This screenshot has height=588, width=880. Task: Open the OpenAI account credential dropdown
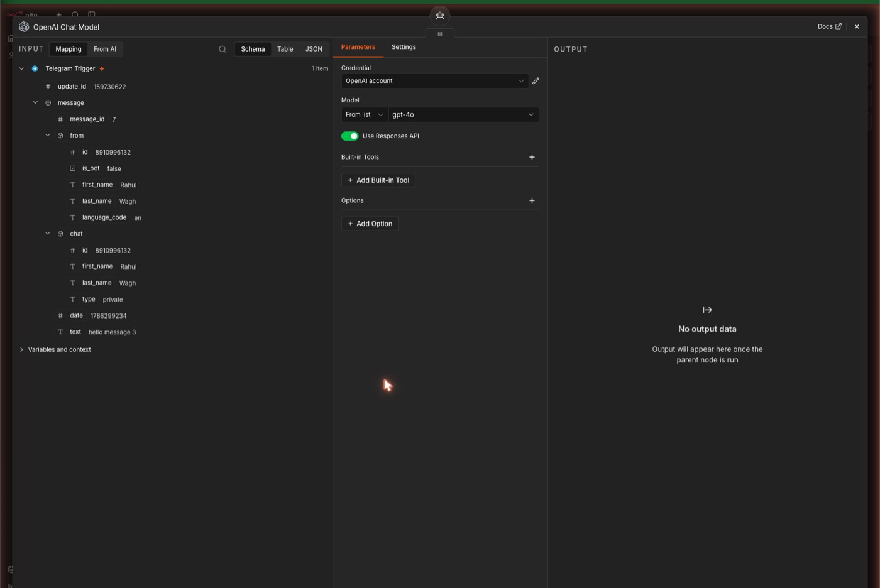pos(434,81)
